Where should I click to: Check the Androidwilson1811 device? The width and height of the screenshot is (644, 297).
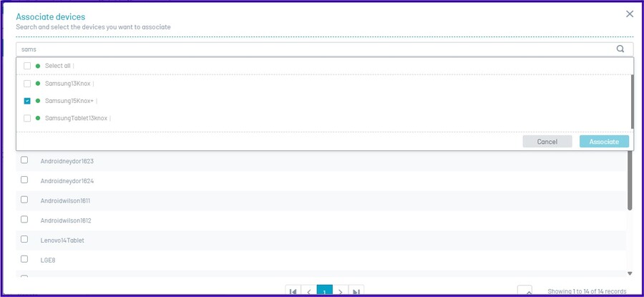pos(24,200)
